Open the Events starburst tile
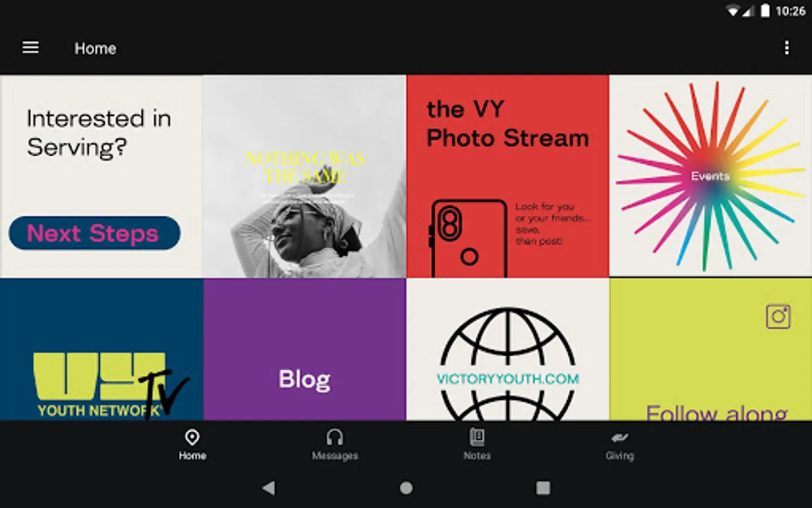 [710, 176]
